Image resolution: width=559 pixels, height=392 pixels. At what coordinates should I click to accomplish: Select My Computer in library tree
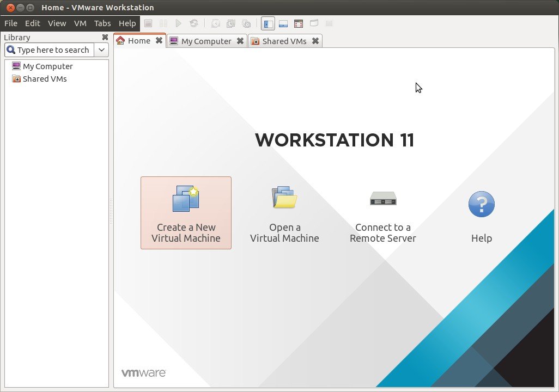point(42,66)
